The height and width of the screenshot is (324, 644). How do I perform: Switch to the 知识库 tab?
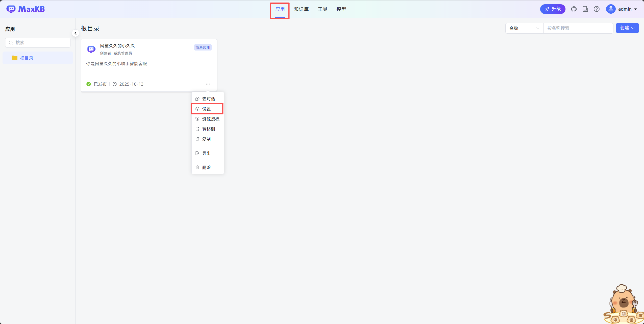click(x=301, y=9)
